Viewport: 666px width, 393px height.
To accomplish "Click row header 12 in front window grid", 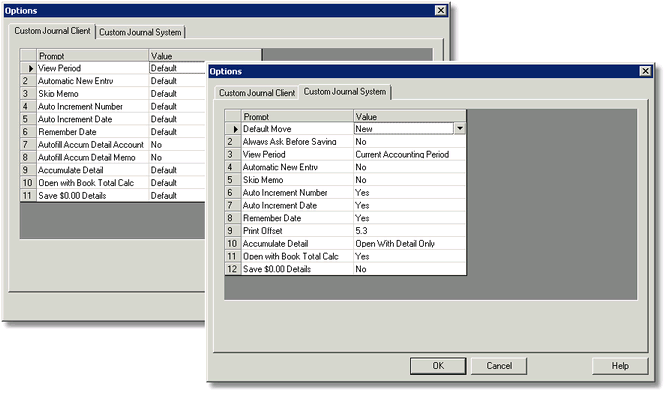I will [x=232, y=269].
